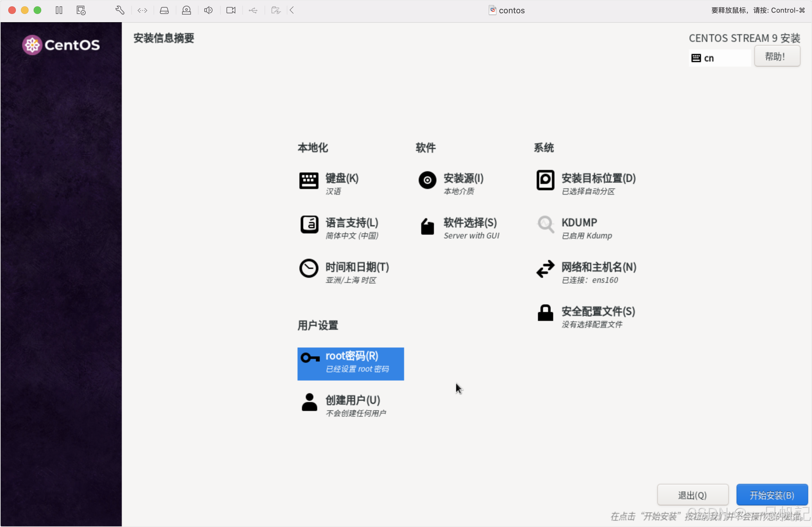Click the shared folder toolbar icon
This screenshot has width=812, height=527.
pyautogui.click(x=276, y=10)
